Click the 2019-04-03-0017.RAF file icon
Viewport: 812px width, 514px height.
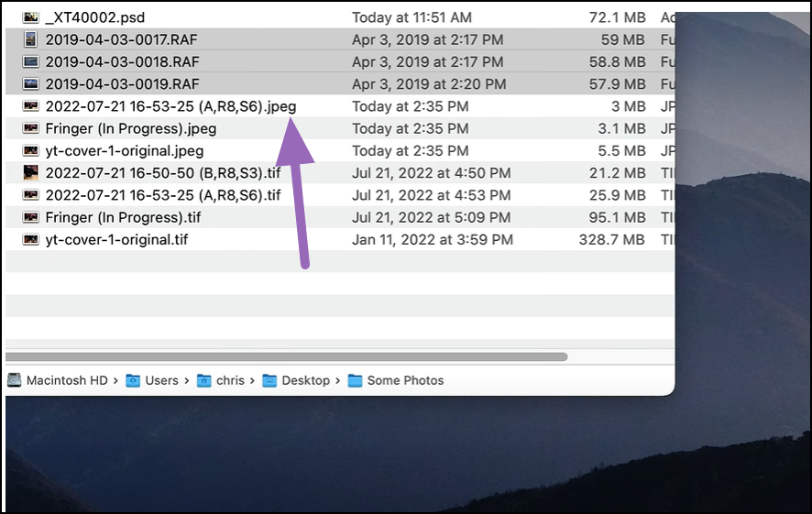30,39
